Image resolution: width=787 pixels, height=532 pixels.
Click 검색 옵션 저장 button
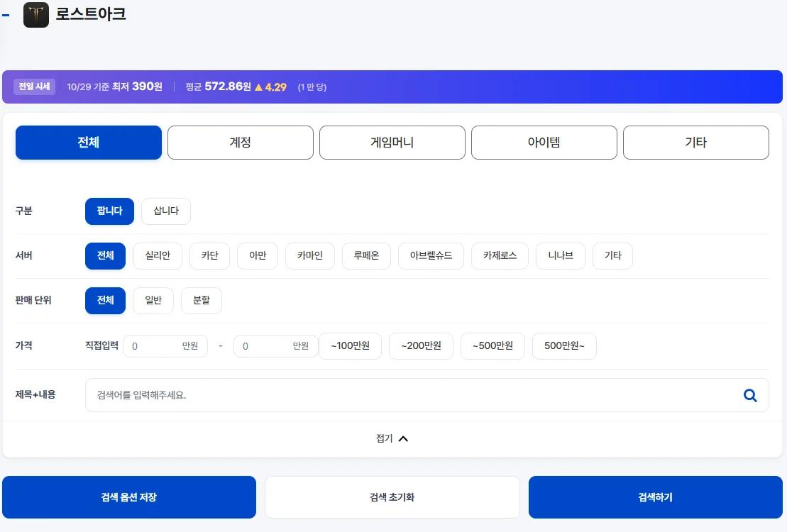tap(129, 497)
